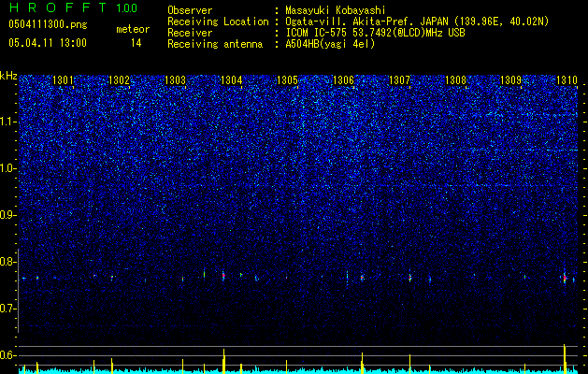Click the kHz axis unit label
Viewport: 588px width, 374px height.
8,76
